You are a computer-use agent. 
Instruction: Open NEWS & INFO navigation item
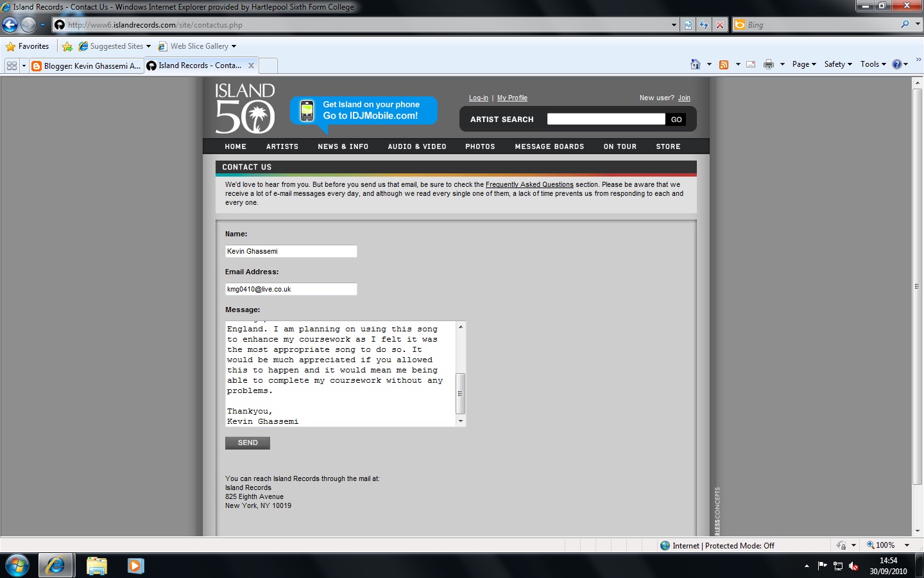343,146
